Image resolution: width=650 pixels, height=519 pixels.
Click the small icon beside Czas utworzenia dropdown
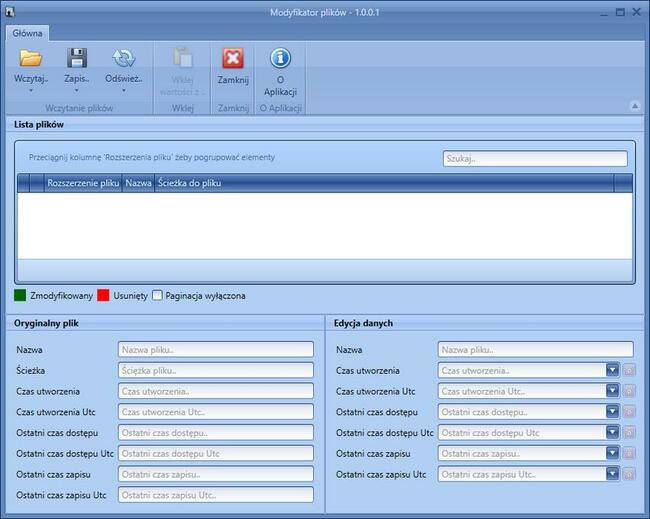point(629,371)
